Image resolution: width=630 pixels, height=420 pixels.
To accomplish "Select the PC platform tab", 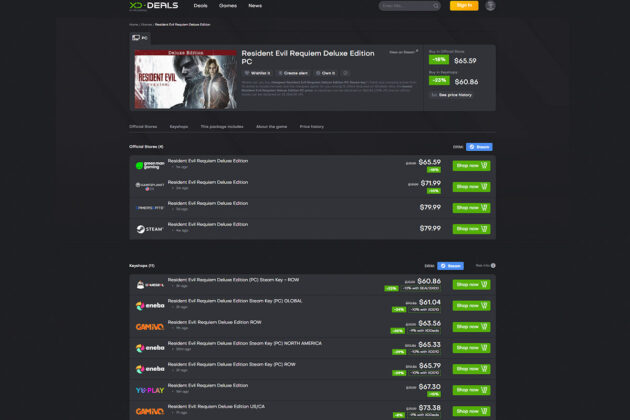I will (140, 38).
